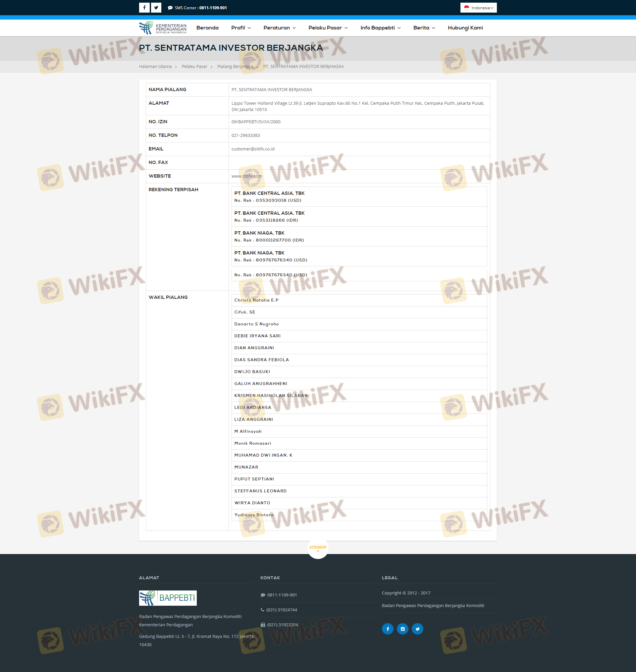The width and height of the screenshot is (636, 672).
Task: Select wakil pialang Danarto S Nugroho
Action: 359,324
